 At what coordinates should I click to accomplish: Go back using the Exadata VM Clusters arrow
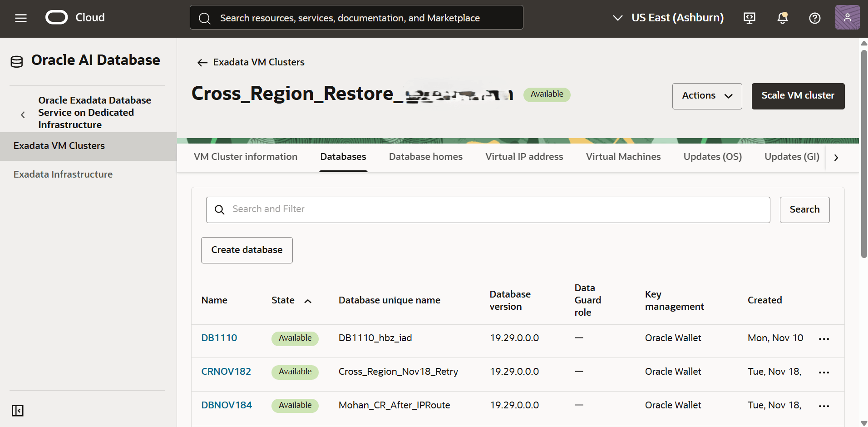point(202,62)
